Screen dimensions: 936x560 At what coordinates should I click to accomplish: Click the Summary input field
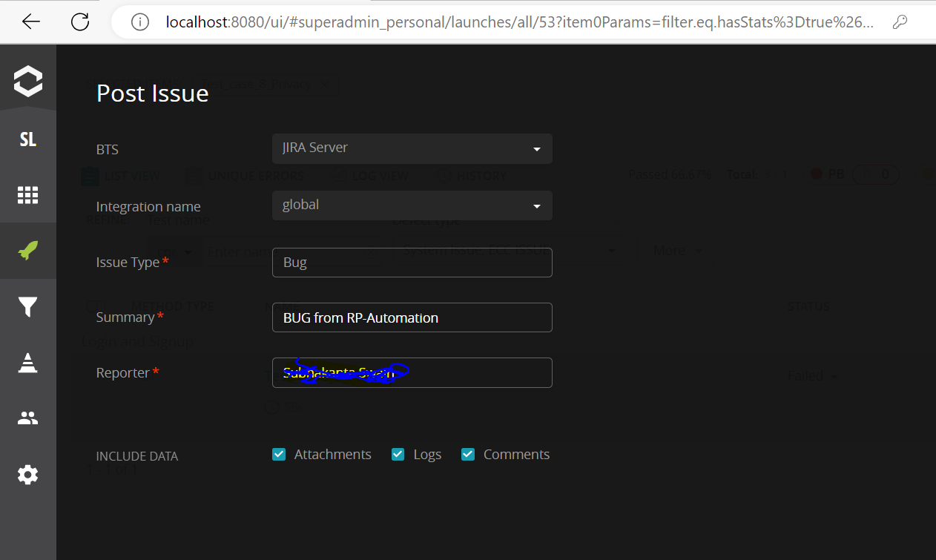pos(412,317)
